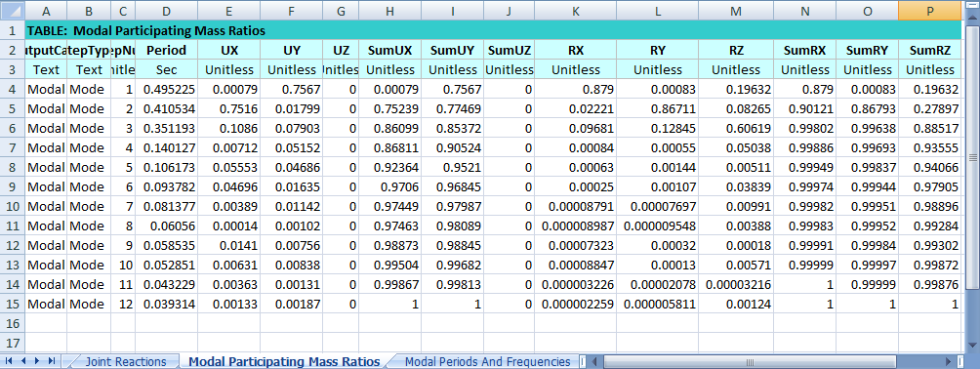Click the 'SumRX' header cell
The image size is (980, 369).
(805, 50)
